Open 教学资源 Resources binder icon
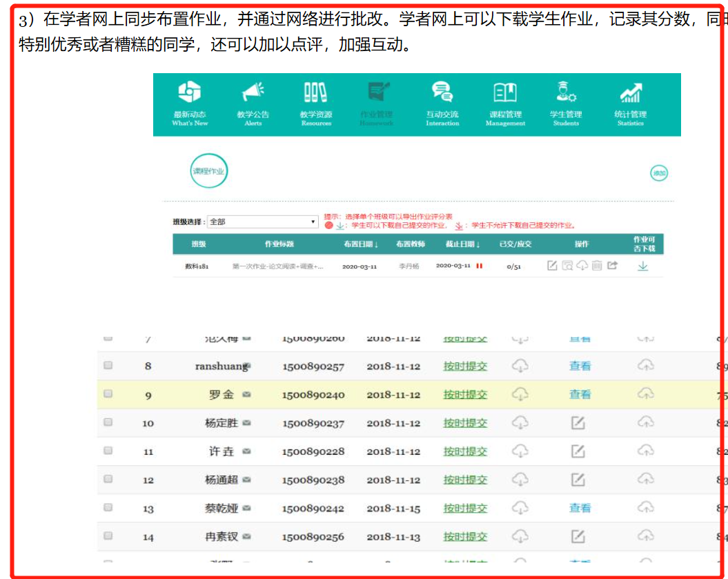The height and width of the screenshot is (579, 728). (x=316, y=93)
